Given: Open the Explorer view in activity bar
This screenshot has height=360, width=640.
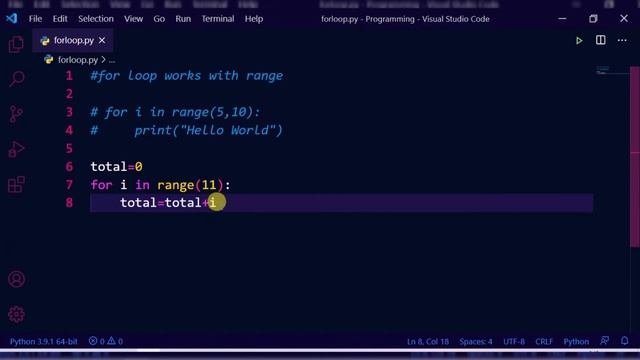Looking at the screenshot, I should click(x=16, y=44).
